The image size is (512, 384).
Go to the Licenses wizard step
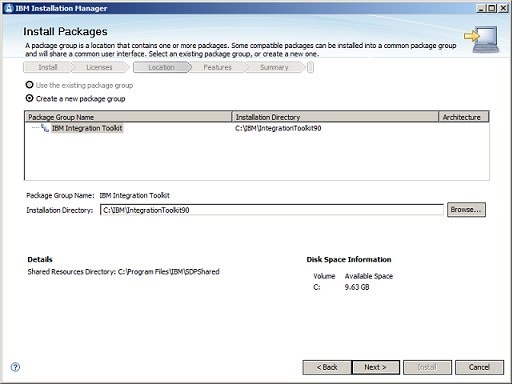99,67
